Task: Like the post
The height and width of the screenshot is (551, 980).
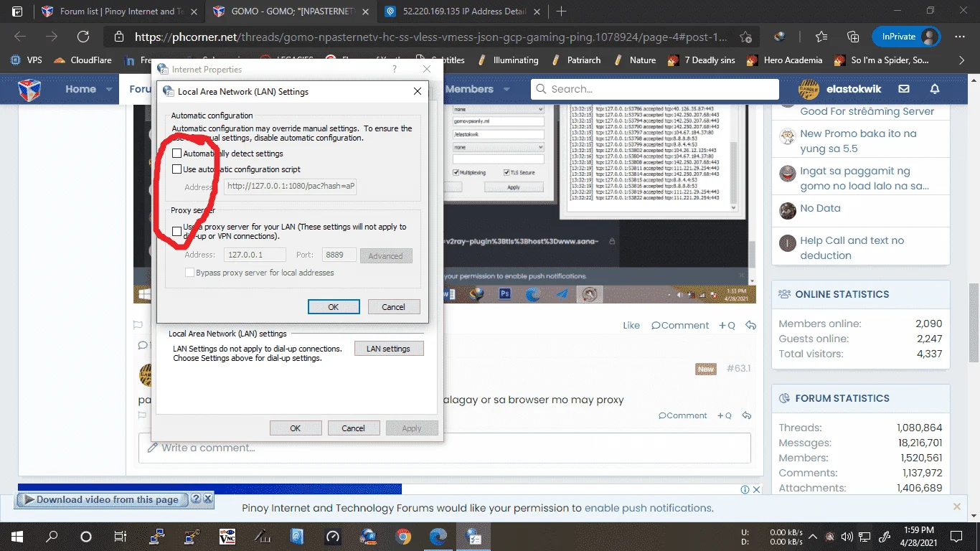Action: [x=631, y=325]
